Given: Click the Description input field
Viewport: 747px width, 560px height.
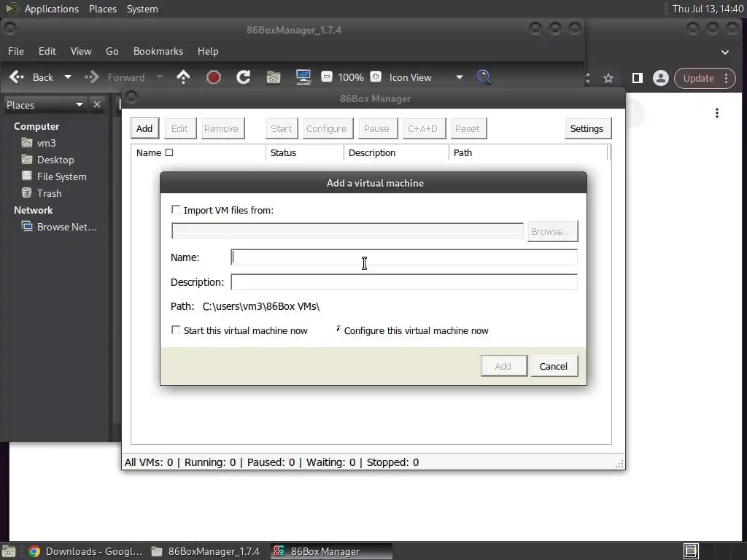Looking at the screenshot, I should (x=404, y=282).
